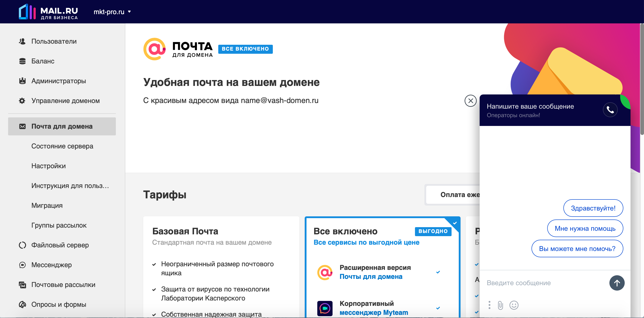Send quick reply Мне нужна помощь
Viewport: 644px width, 318px height.
pyautogui.click(x=585, y=228)
